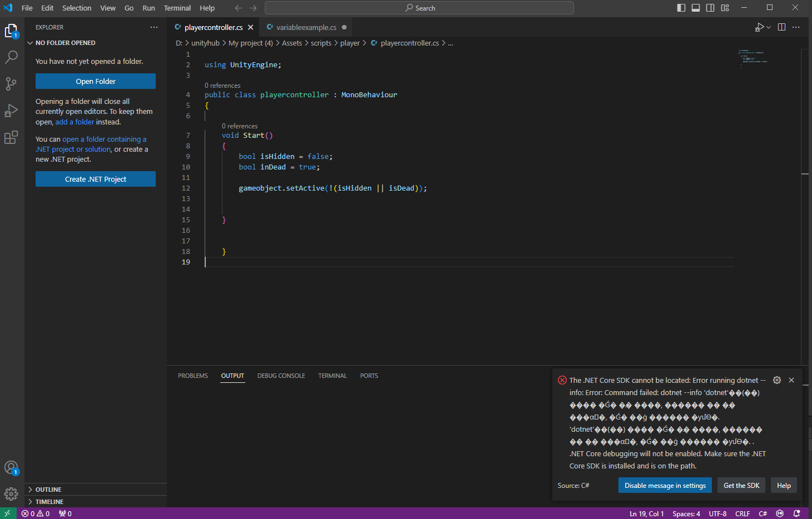Switch to variableexample.cs editor tab
812x519 pixels.
coord(306,27)
